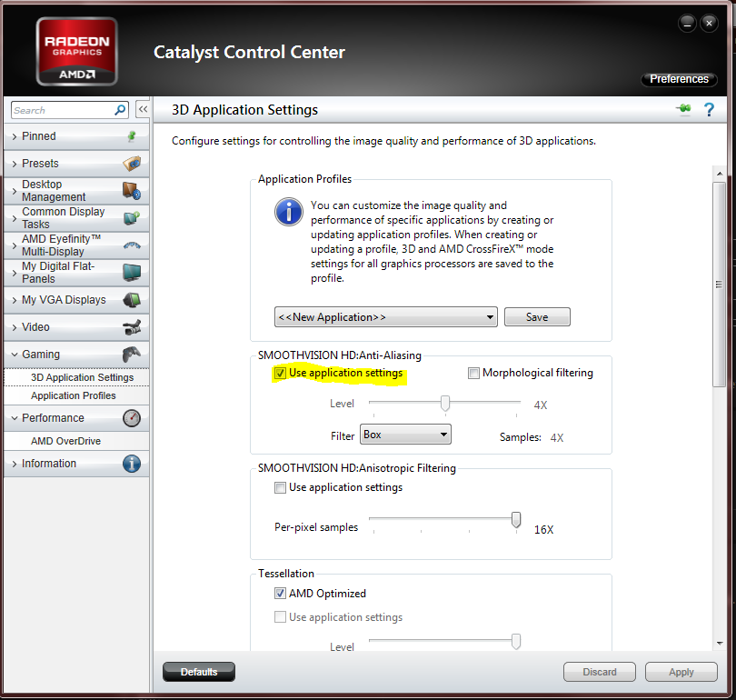Expand the Video section
The image size is (736, 700).
click(76, 327)
